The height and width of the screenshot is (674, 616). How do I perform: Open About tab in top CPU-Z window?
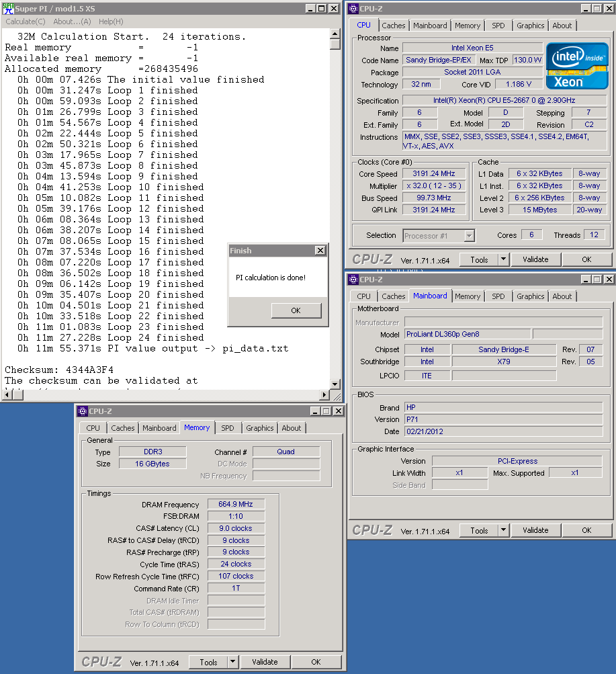point(562,26)
